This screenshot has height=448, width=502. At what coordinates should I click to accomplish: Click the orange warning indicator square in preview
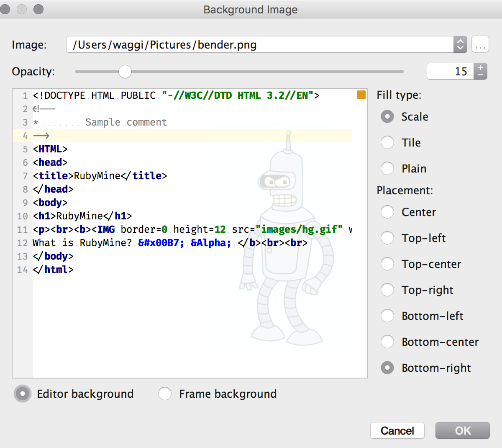361,95
